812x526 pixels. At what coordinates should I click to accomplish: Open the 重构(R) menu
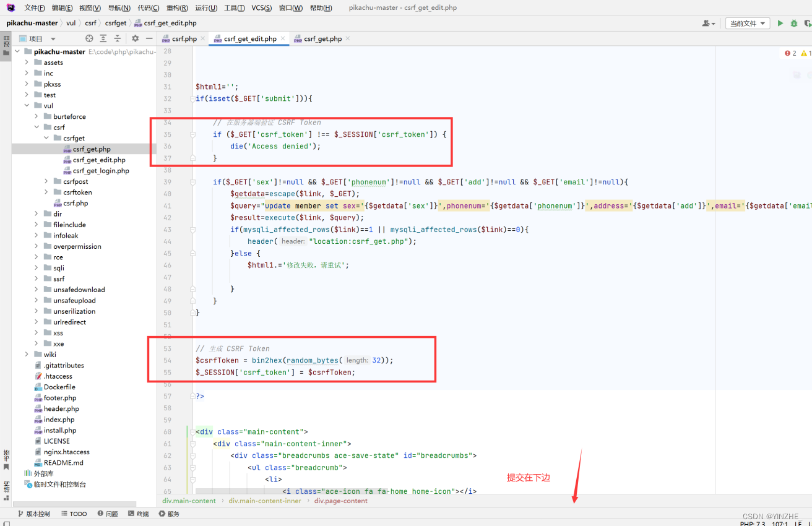pos(177,8)
